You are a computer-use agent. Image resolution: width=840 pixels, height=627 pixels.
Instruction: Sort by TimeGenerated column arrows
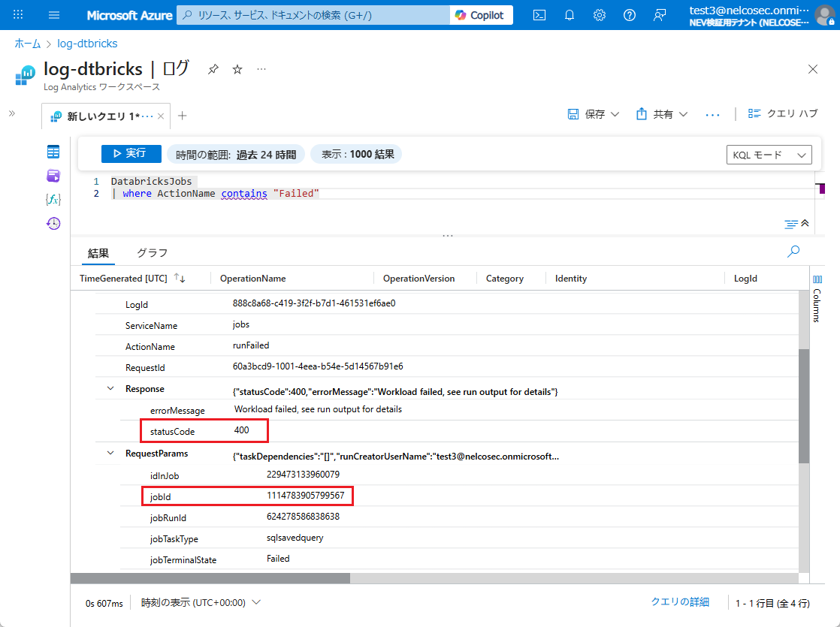[x=180, y=278]
